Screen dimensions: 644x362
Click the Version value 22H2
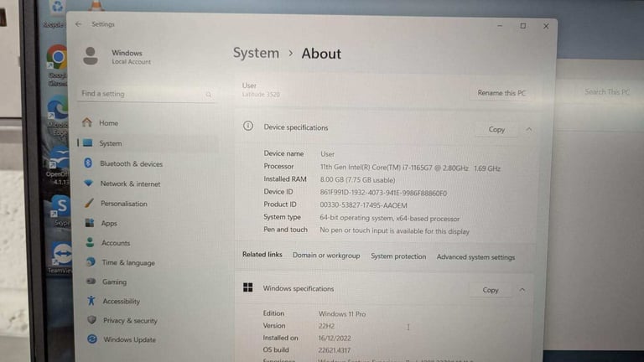(326, 326)
